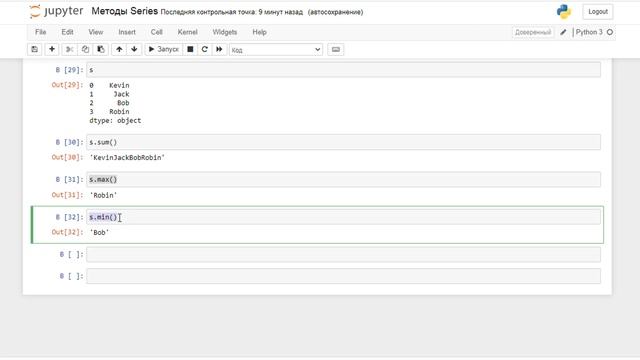Run the cell with the Запуск button
The height and width of the screenshot is (360, 640).
(163, 49)
